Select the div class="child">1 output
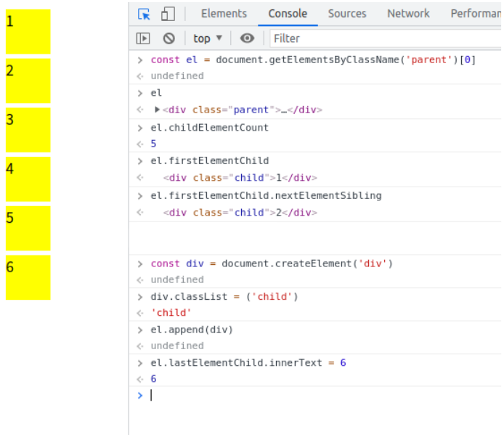504x437 pixels. [x=240, y=178]
